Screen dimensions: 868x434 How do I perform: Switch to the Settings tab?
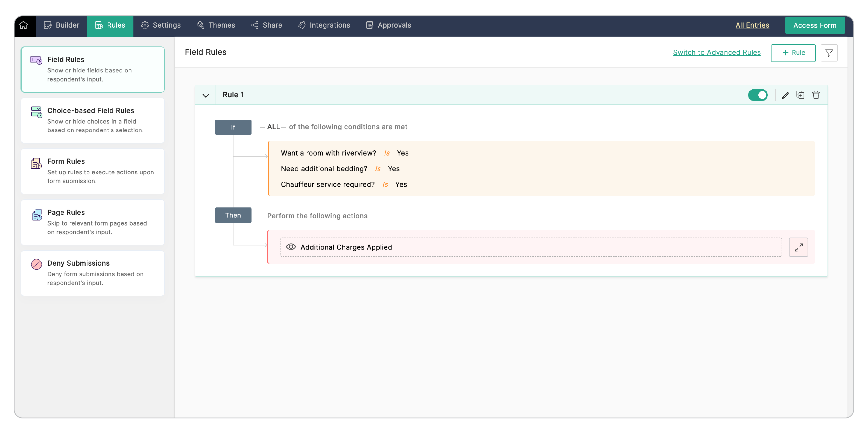(161, 25)
